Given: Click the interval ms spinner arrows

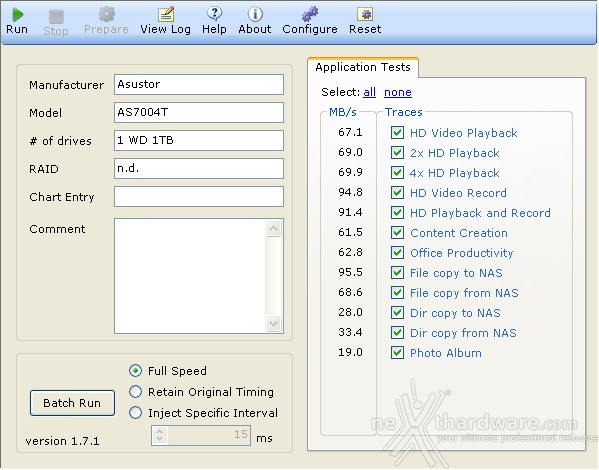Looking at the screenshot, I should pyautogui.click(x=160, y=435).
